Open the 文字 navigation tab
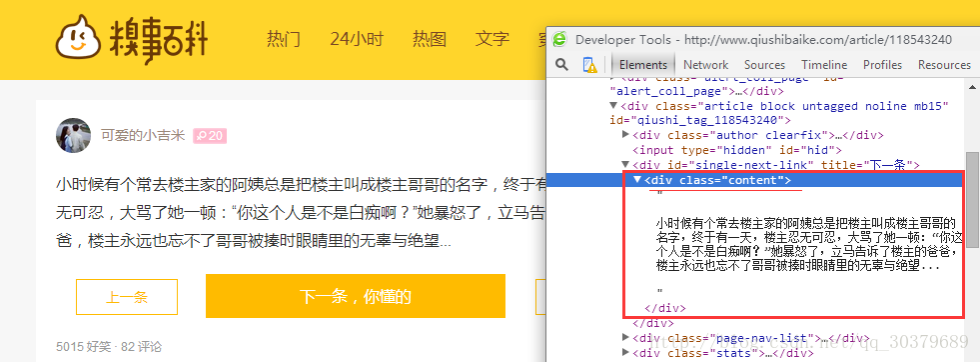Viewport: 980px width, 362px height. [x=491, y=39]
